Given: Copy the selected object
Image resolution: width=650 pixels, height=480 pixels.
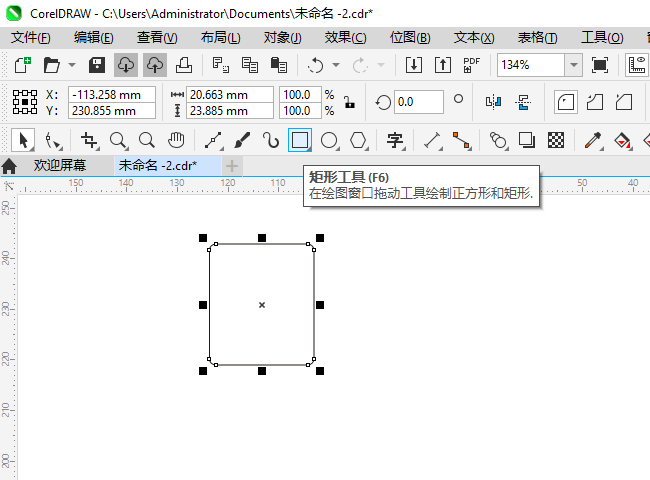Looking at the screenshot, I should (250, 65).
